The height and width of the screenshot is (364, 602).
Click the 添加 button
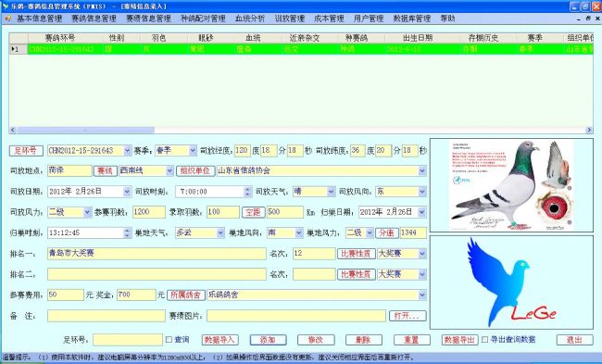[268, 340]
